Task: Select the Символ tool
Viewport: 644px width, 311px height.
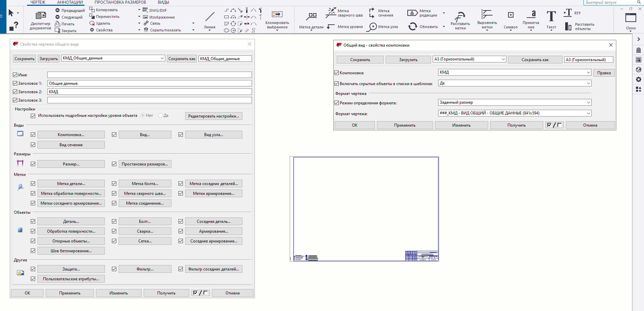Action: pyautogui.click(x=510, y=15)
